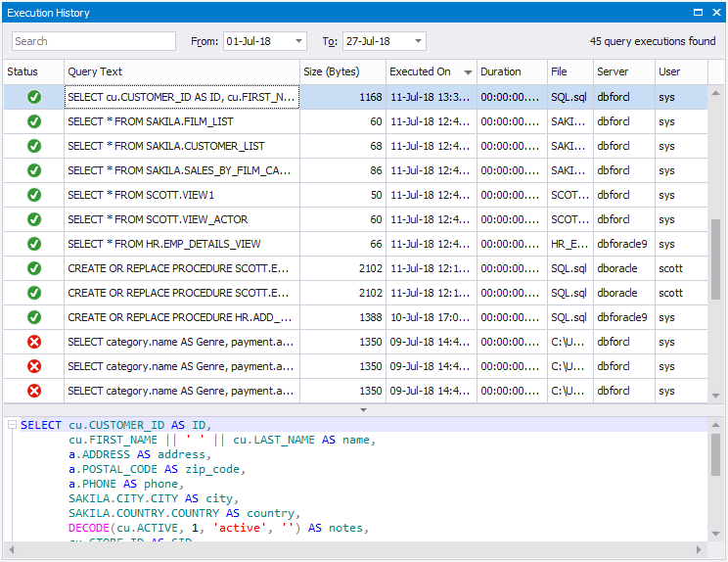Click the success icon for HR.EMP_DETAILS_VIEW query
Image resolution: width=728 pixels, height=562 pixels.
(x=34, y=244)
